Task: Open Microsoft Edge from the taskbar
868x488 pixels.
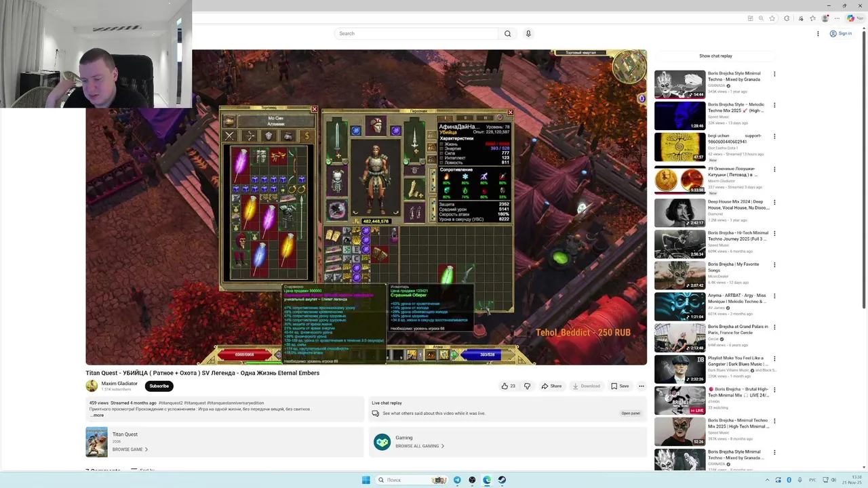Action: [x=487, y=480]
